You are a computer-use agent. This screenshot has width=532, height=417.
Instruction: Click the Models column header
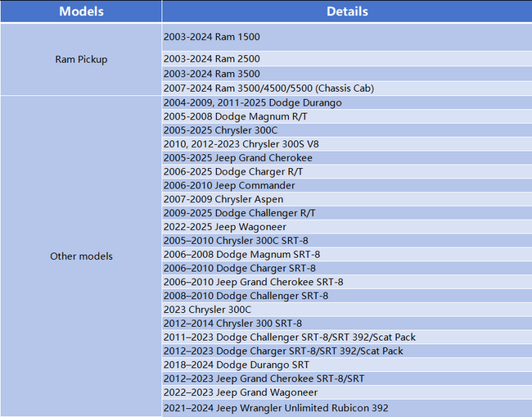pyautogui.click(x=81, y=11)
